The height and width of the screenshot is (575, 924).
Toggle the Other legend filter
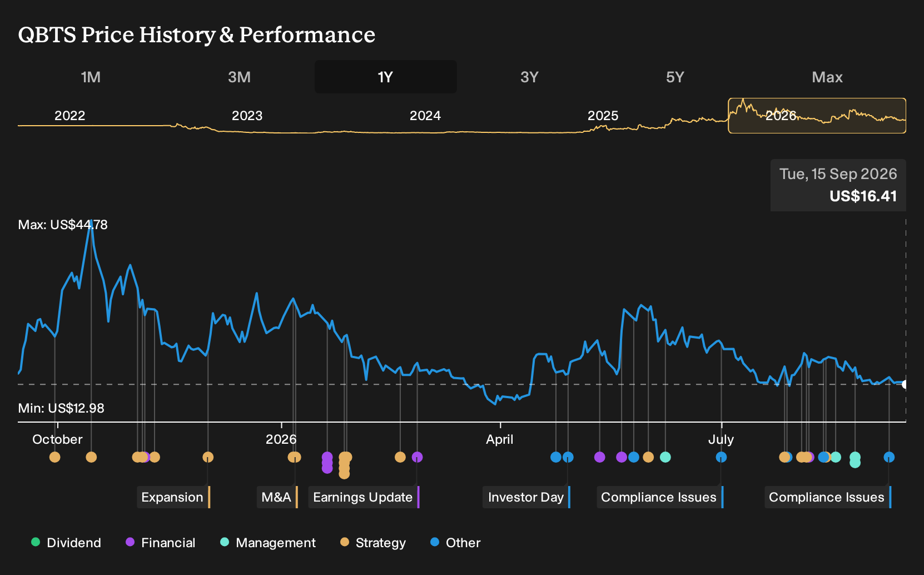click(455, 543)
